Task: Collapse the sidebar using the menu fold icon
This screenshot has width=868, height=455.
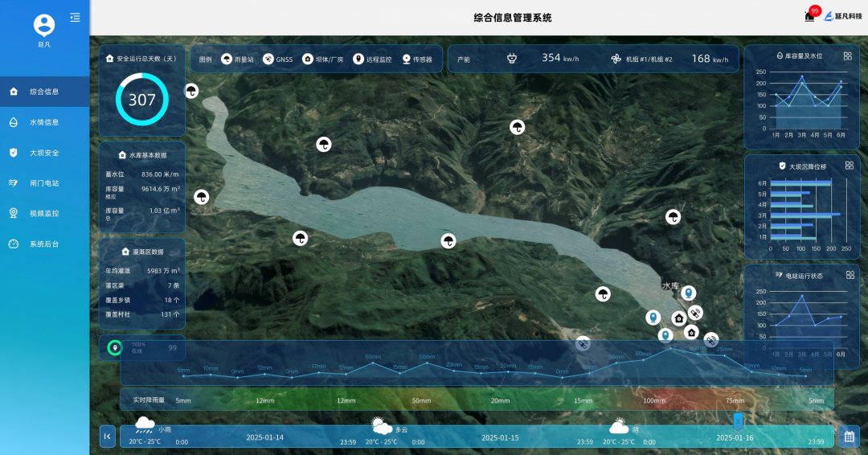Action: [75, 17]
